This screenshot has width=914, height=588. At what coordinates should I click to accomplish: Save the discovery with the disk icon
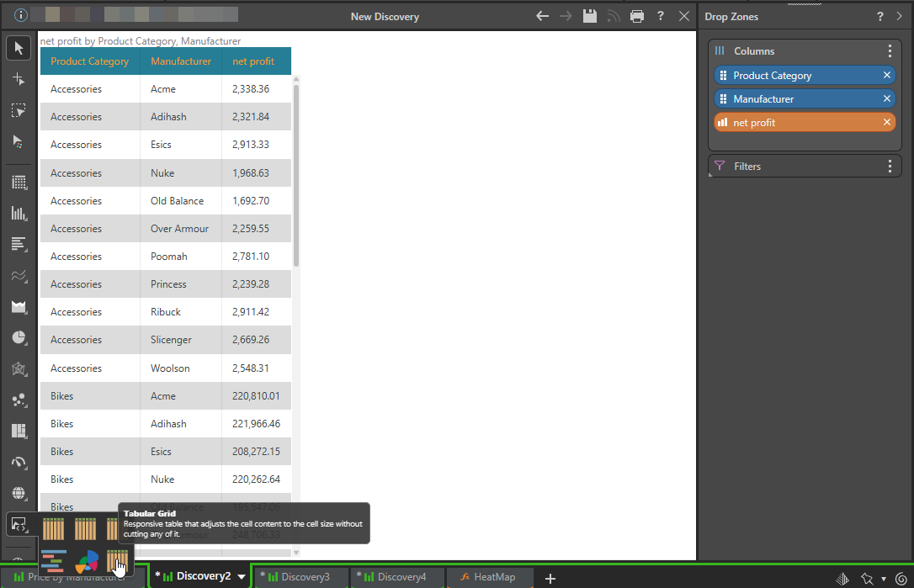pyautogui.click(x=590, y=16)
